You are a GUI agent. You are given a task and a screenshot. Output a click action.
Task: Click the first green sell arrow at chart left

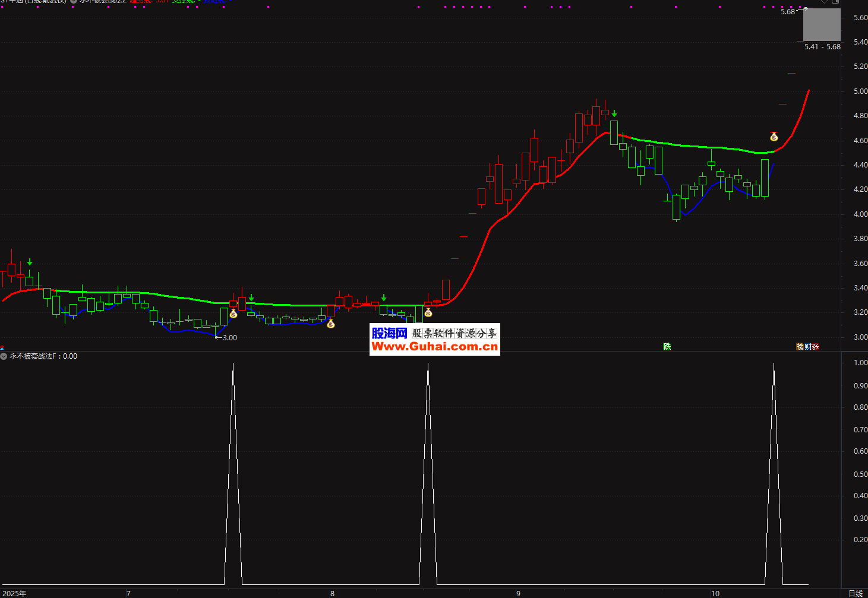(x=30, y=262)
